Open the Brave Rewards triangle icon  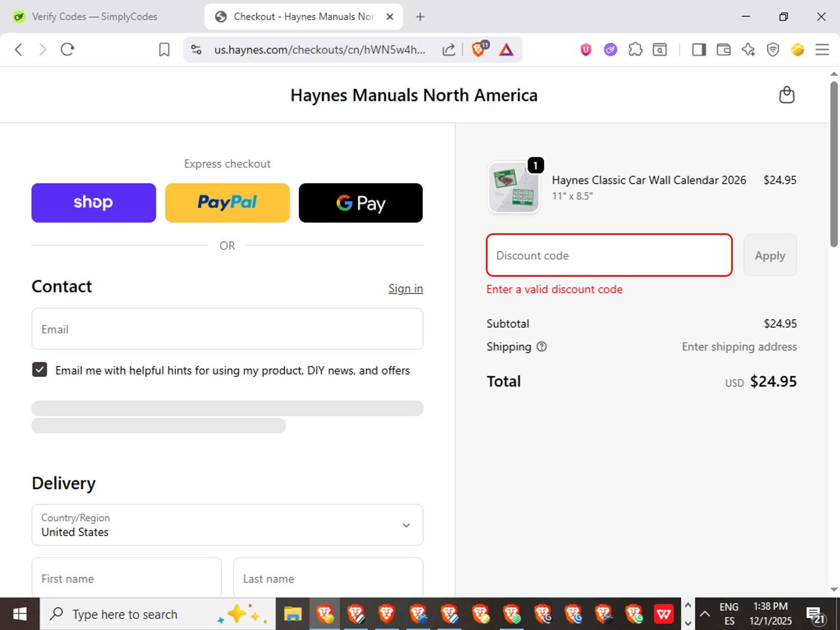pos(506,50)
